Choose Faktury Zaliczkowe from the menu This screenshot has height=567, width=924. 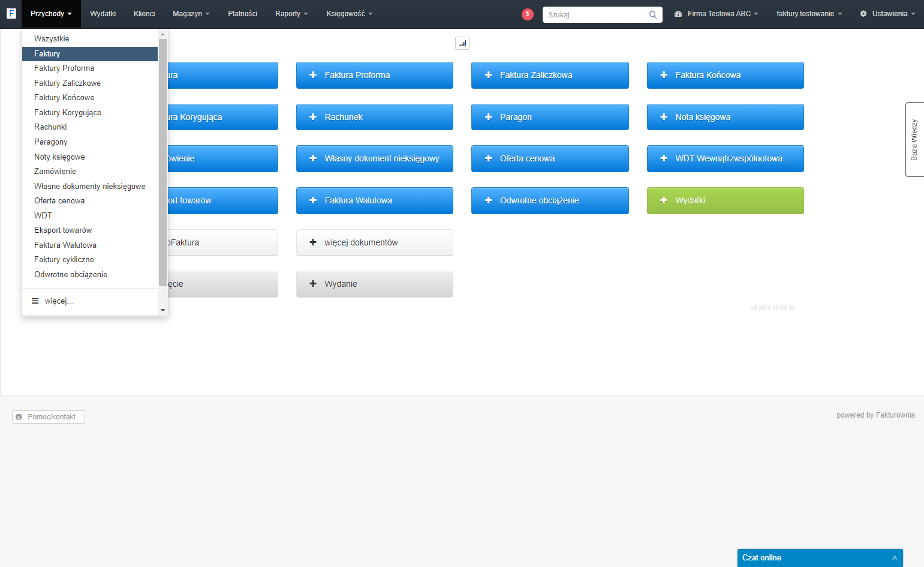point(90,83)
